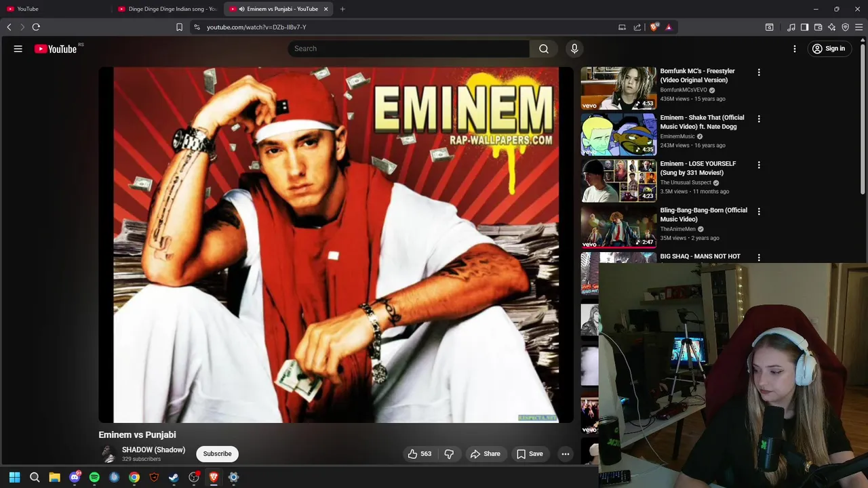Open Brave Rewards triangle icon
The image size is (868, 488).
668,27
